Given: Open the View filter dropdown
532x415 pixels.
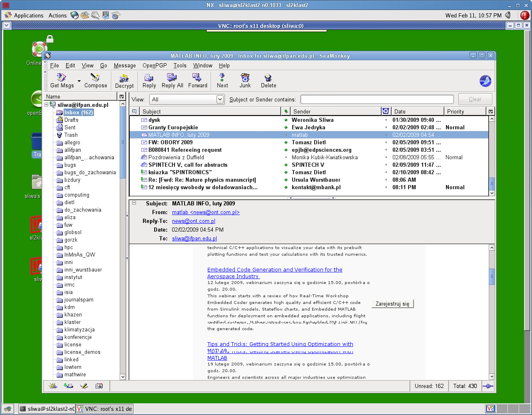Looking at the screenshot, I should (x=220, y=99).
